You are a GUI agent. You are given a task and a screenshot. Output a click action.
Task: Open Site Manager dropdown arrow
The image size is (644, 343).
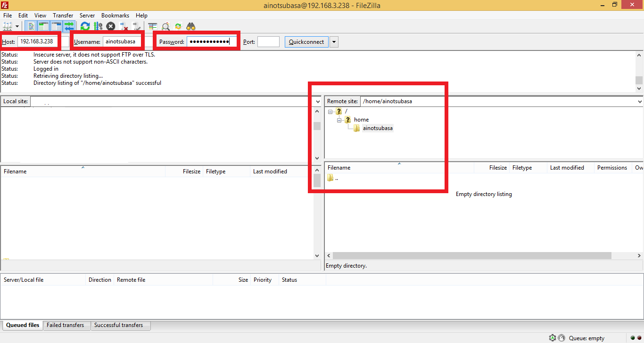(x=17, y=26)
